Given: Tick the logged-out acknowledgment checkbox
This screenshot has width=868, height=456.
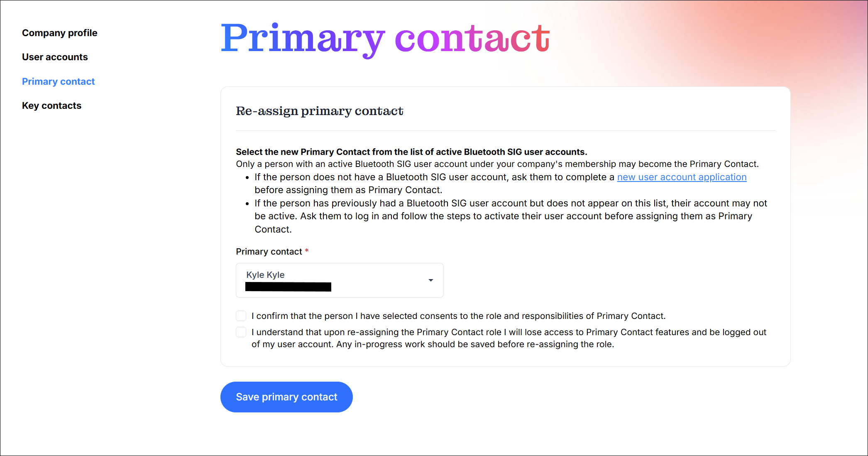Looking at the screenshot, I should 241,332.
